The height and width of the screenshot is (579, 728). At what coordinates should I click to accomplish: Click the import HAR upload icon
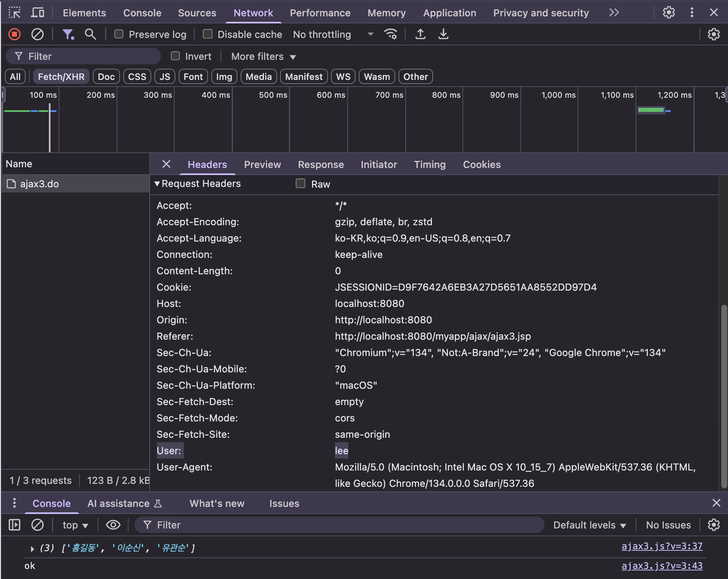tap(420, 35)
